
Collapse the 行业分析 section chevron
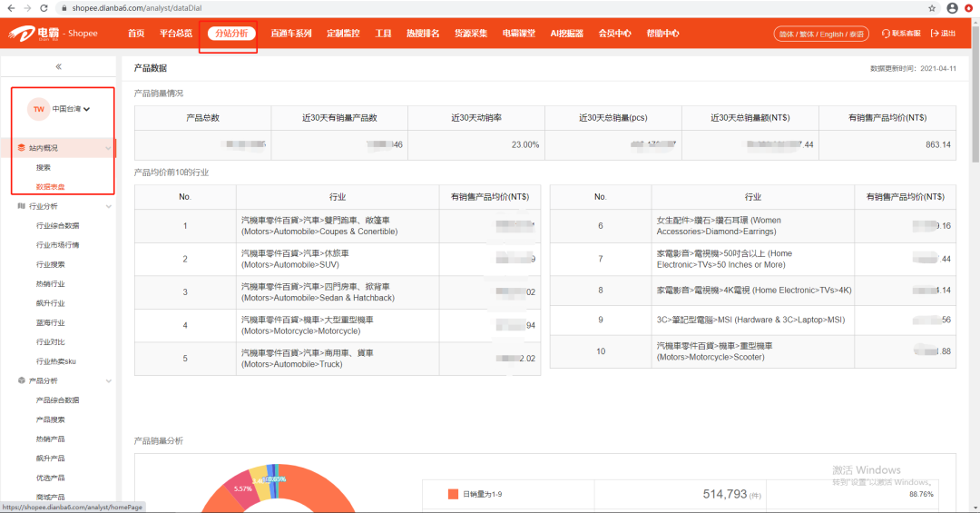[x=108, y=206]
